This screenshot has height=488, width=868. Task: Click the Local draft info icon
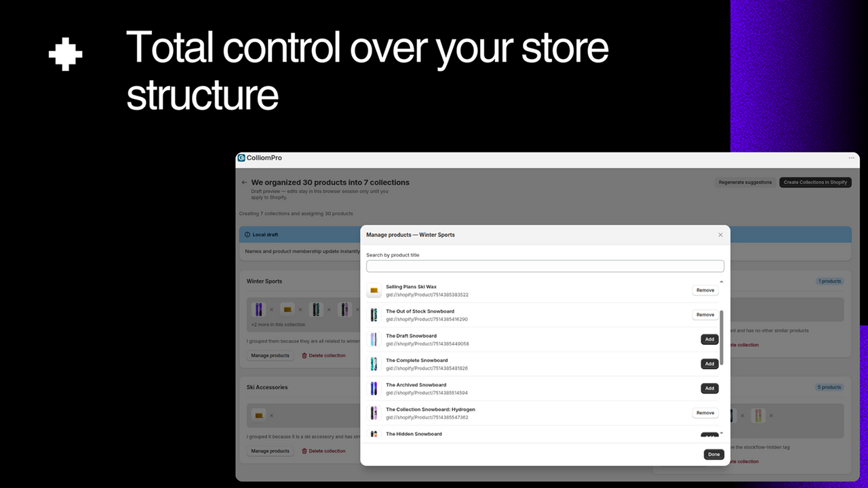pos(247,235)
